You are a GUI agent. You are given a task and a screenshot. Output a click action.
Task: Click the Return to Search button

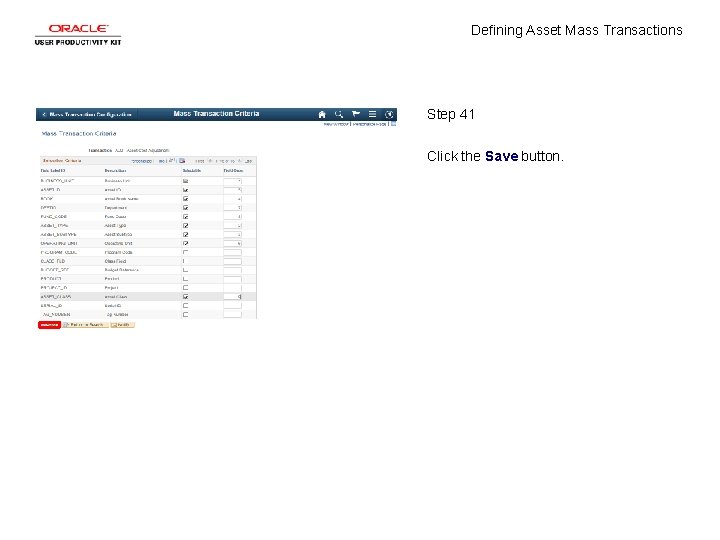(85, 325)
